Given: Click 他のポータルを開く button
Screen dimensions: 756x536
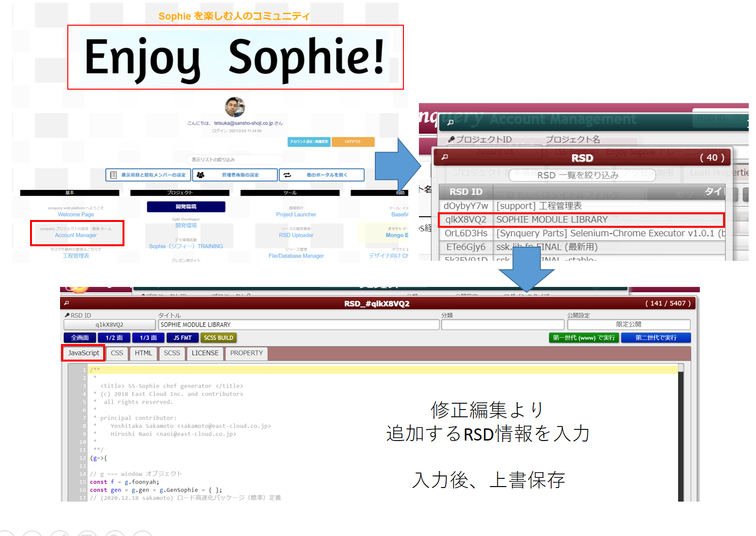Looking at the screenshot, I should [322, 175].
